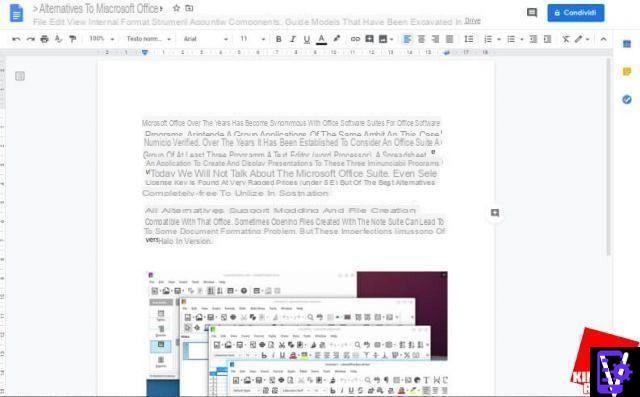This screenshot has height=397, width=640.
Task: Open the zoom 100% dropdown
Action: tap(101, 39)
